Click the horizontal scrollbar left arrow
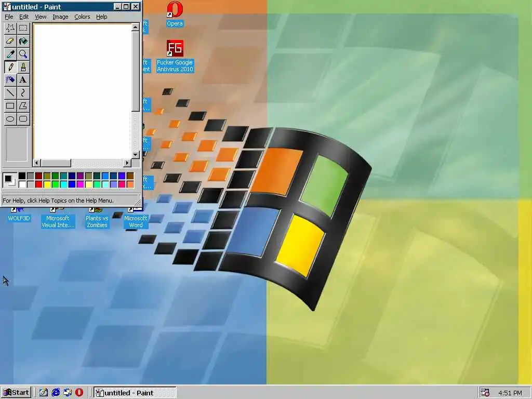532x399 pixels. 37,163
